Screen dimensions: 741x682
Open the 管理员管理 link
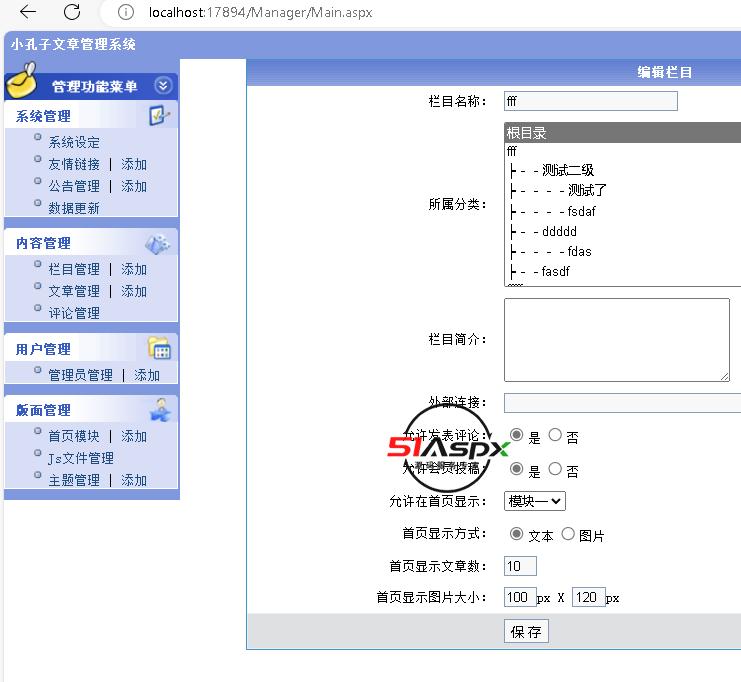tap(81, 375)
